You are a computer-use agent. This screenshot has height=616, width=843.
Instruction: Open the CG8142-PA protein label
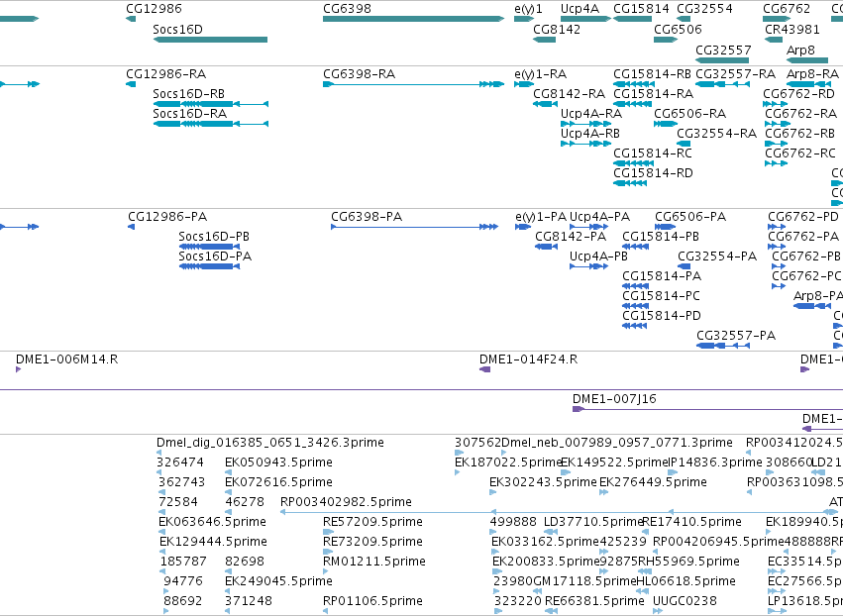coord(571,237)
